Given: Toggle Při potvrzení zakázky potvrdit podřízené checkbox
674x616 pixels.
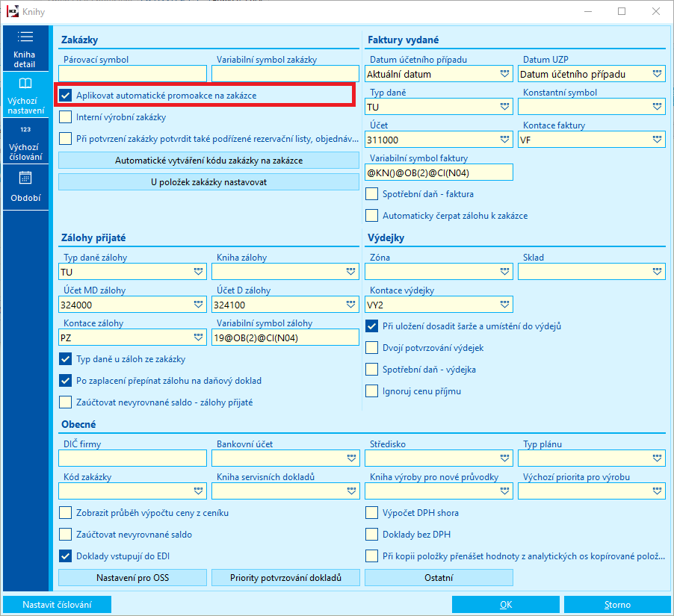Looking at the screenshot, I should (x=65, y=139).
